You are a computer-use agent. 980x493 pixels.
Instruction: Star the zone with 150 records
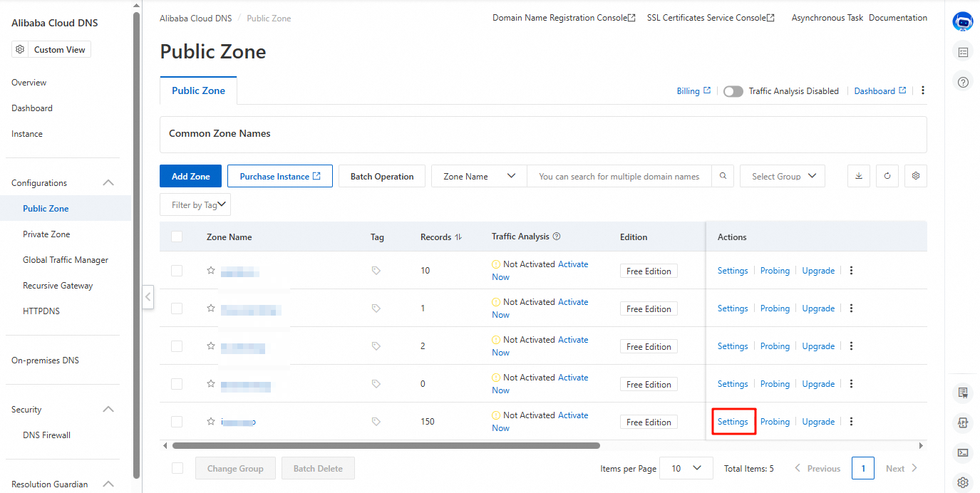211,421
